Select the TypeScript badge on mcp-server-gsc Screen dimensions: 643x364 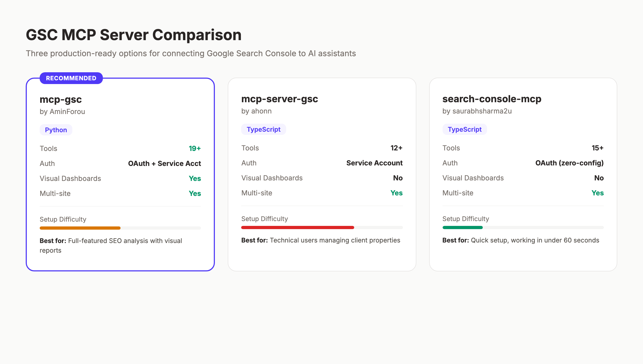[263, 129]
